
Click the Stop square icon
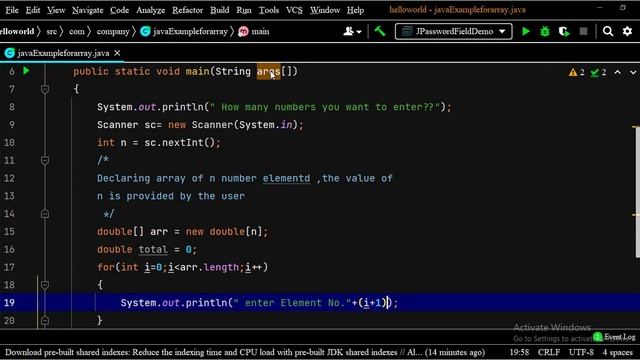coord(584,31)
